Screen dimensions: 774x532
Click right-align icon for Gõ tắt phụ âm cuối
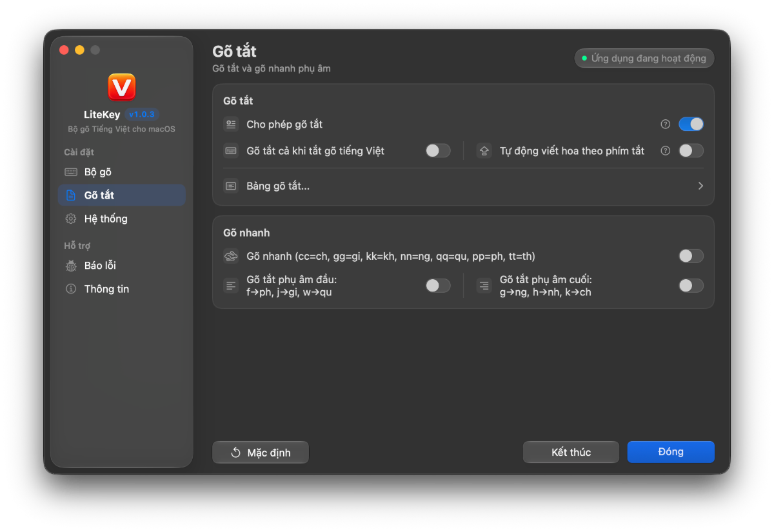(484, 286)
